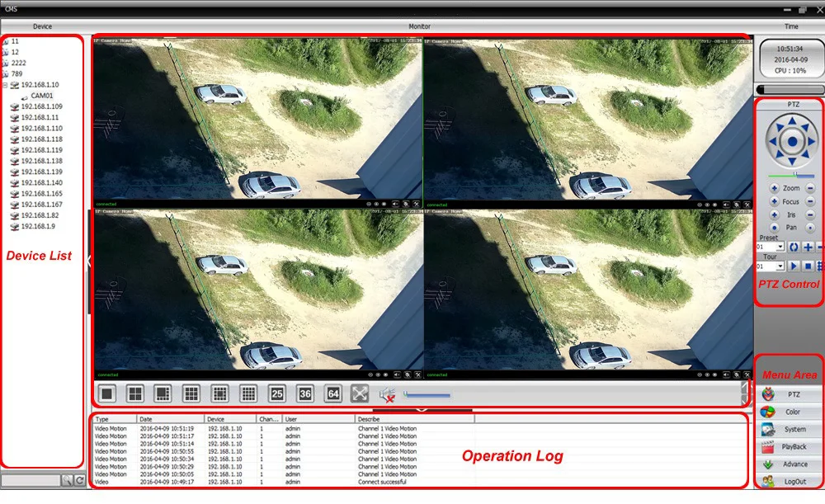This screenshot has height=504, width=825.
Task: Switch to 4-view grid layout
Action: 135,393
